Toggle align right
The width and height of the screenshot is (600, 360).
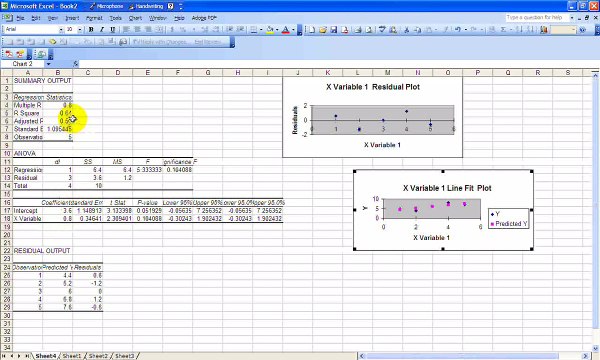coord(148,29)
